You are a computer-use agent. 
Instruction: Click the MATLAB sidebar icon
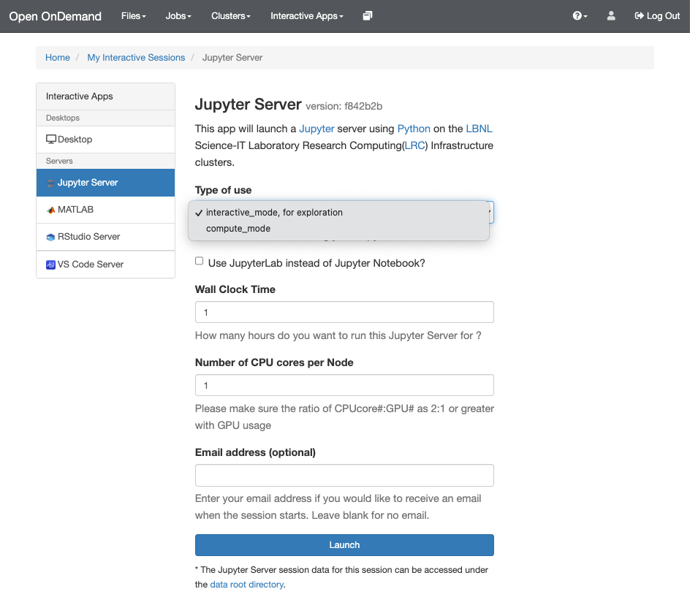pos(50,210)
